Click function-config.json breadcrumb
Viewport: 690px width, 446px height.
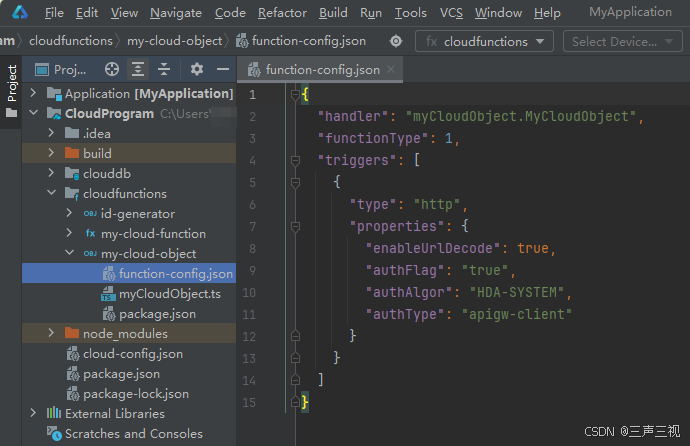tap(301, 41)
